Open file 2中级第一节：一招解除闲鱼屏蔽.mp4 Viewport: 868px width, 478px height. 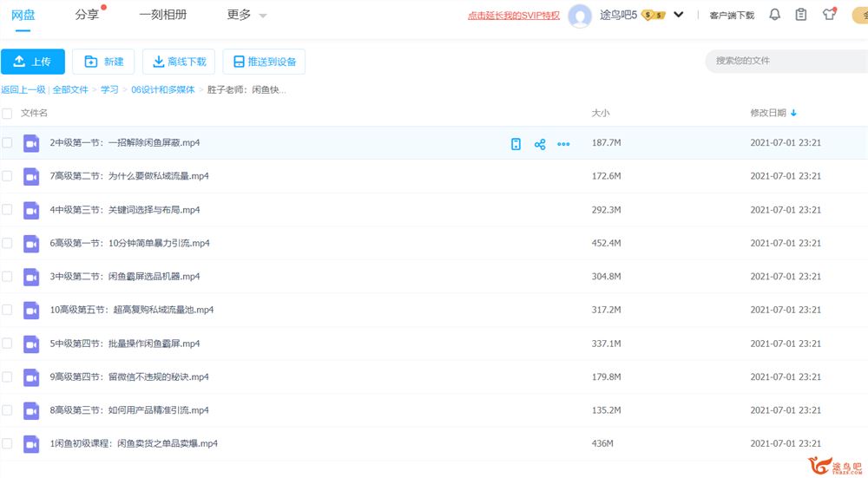[x=124, y=143]
